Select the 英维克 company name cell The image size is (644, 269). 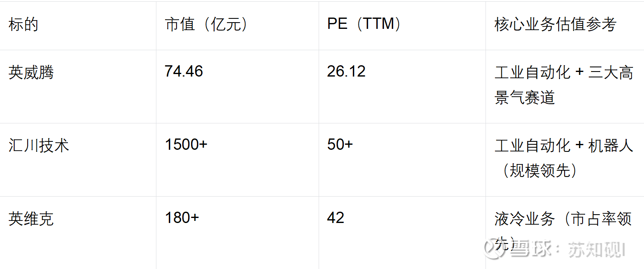click(x=31, y=219)
